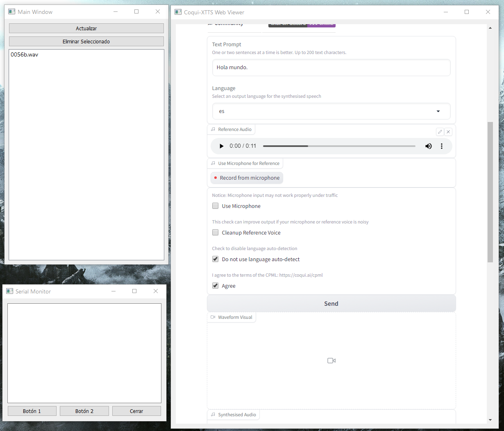The image size is (504, 431).
Task: Click the Synthesised Audio label
Action: [234, 415]
